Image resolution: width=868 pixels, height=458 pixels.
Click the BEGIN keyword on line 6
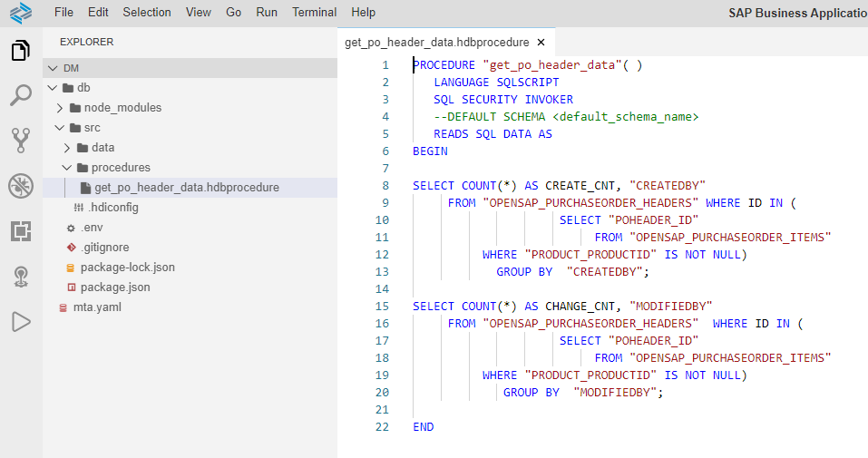430,151
